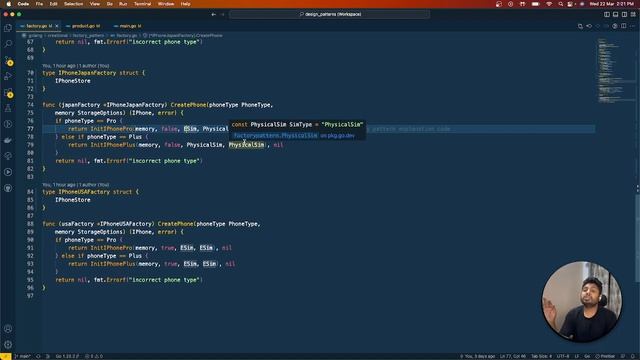
Task: Open the Extensions view in the activity bar
Action: coord(8,93)
